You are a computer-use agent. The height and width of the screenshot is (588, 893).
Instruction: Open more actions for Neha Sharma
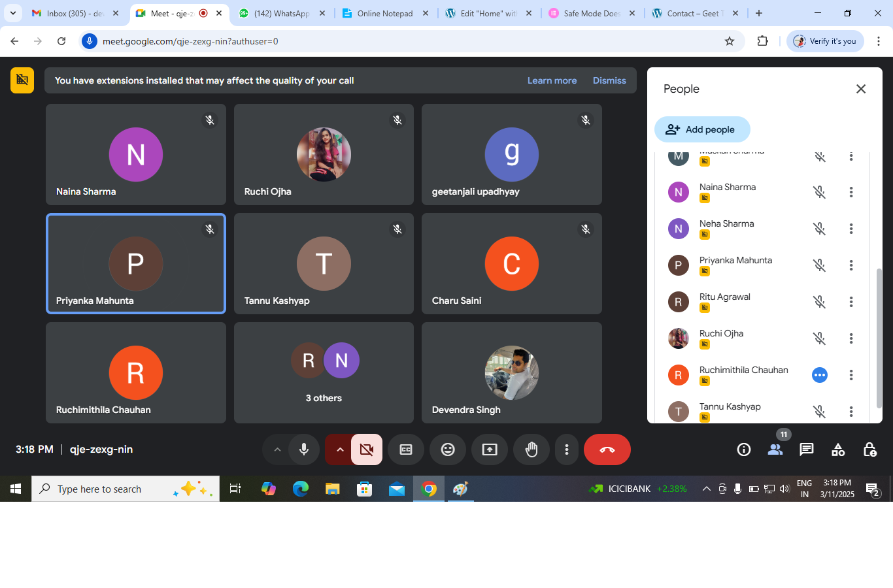(851, 229)
